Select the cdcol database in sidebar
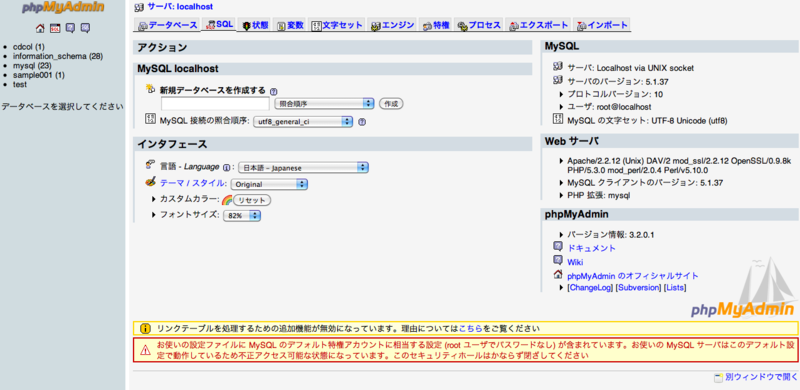800x390 pixels. click(29, 46)
